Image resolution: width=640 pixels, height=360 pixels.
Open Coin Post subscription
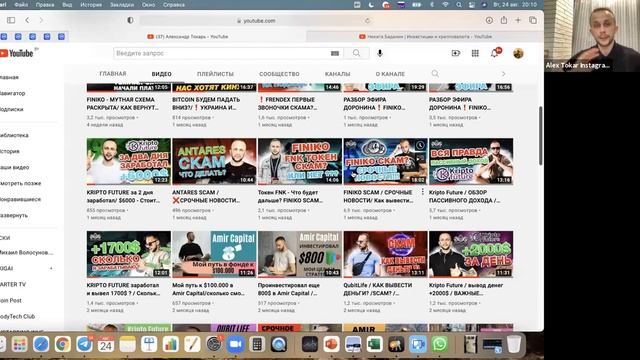pyautogui.click(x=11, y=300)
